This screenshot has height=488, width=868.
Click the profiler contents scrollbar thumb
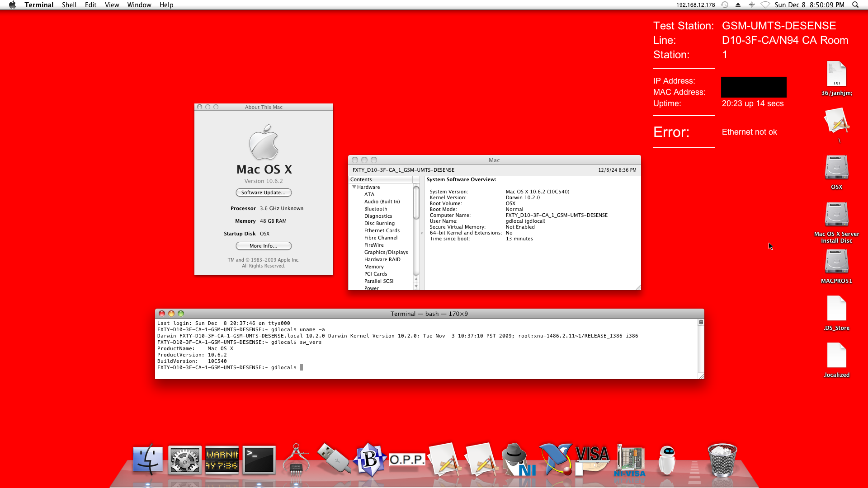point(416,203)
